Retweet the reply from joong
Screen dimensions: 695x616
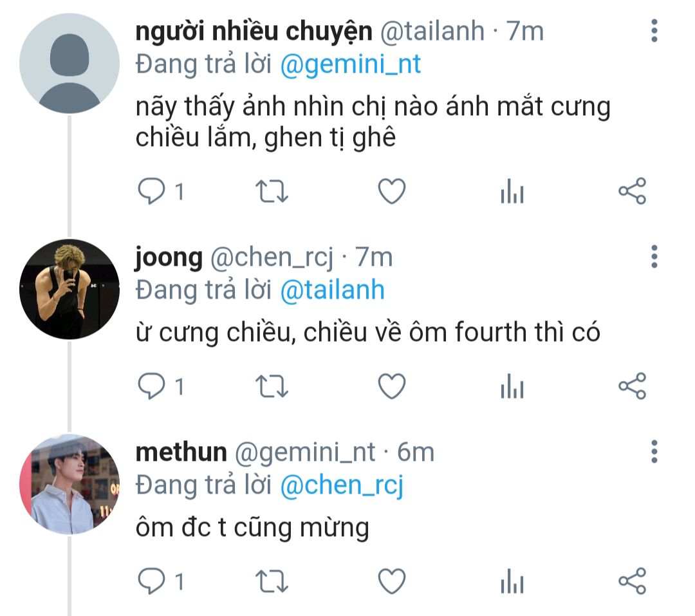click(272, 386)
